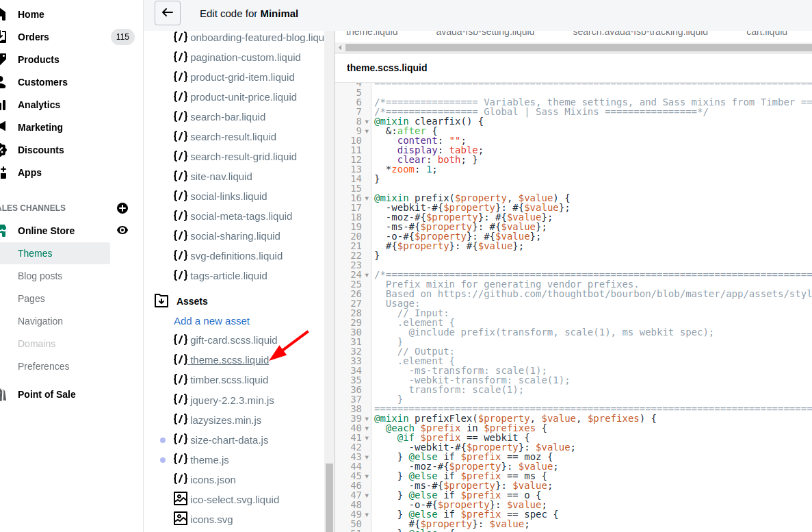Collapse code block at line 16
812x532 pixels.
pos(367,199)
